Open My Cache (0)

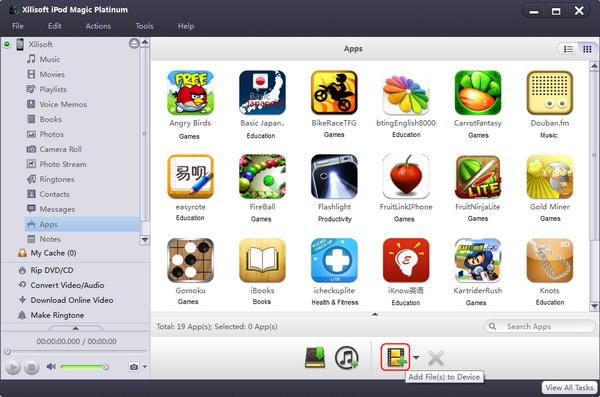pos(53,253)
